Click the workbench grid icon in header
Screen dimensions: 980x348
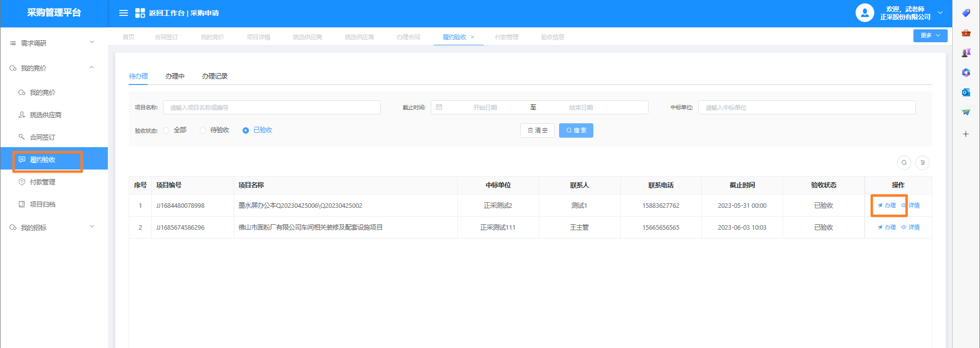point(140,13)
